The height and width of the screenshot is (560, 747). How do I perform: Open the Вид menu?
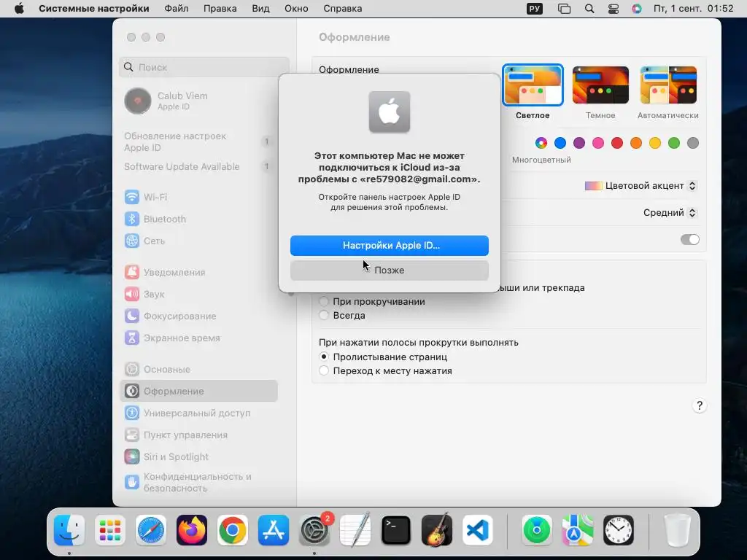point(260,9)
